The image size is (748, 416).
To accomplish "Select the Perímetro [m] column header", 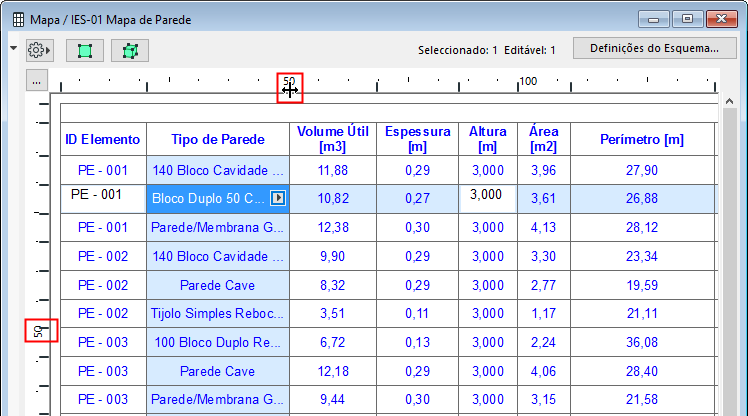I will [642, 139].
